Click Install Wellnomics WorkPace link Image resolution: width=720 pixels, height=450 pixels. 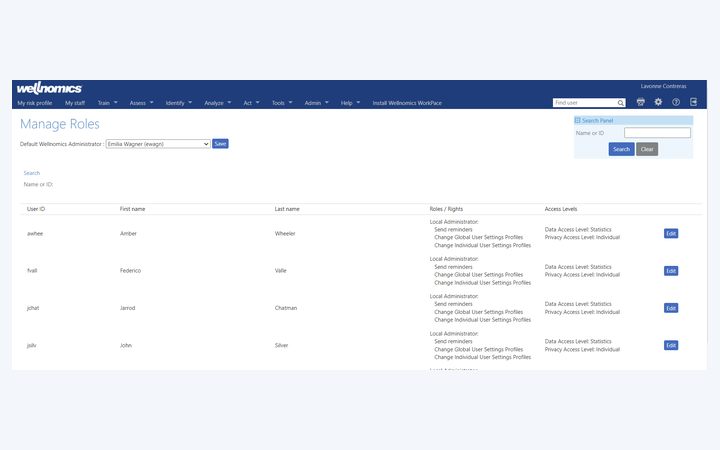[x=407, y=103]
